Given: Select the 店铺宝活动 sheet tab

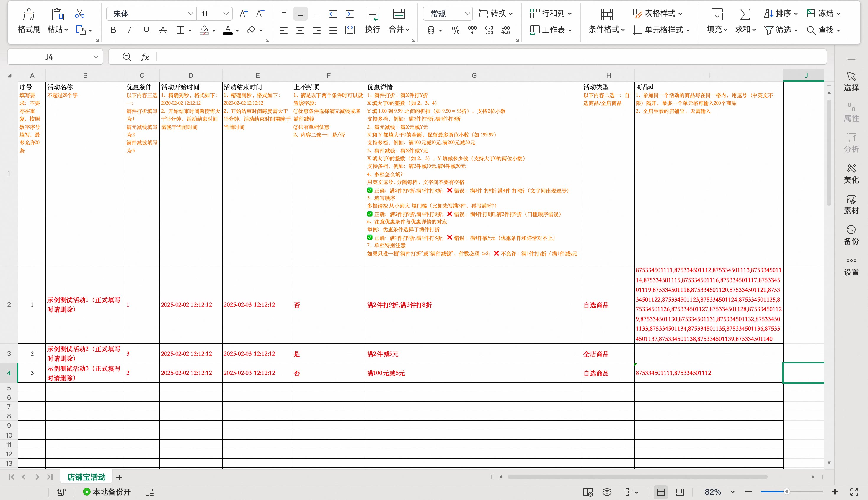Looking at the screenshot, I should coord(86,477).
